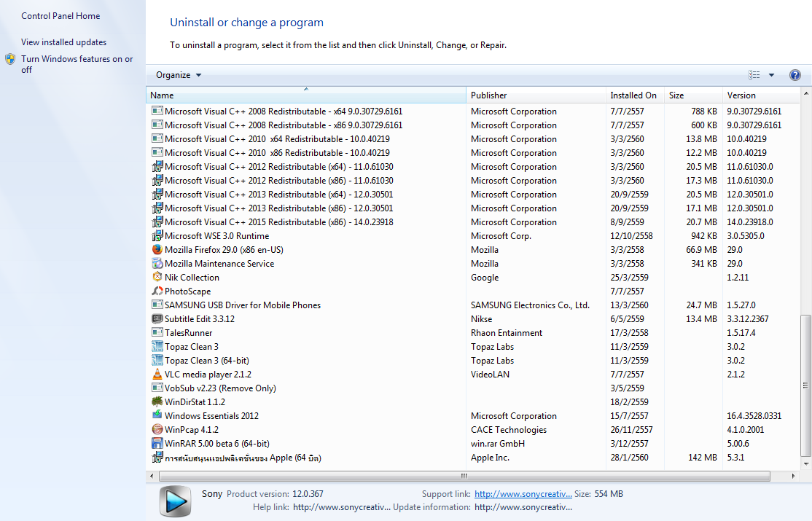This screenshot has width=812, height=521.
Task: Click the Apple application support icon
Action: point(157,458)
